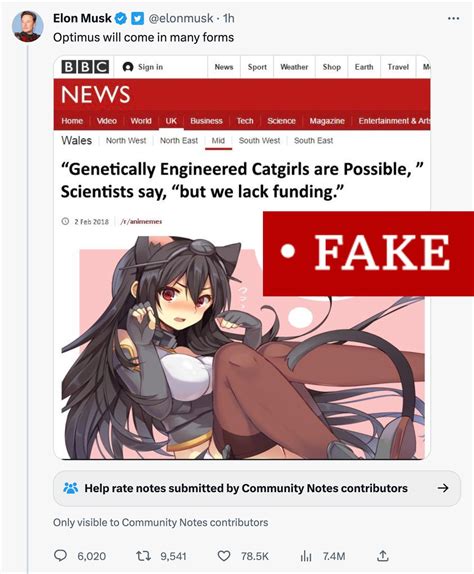Open the view analytics bar chart icon
This screenshot has height=574, width=474.
[306, 556]
